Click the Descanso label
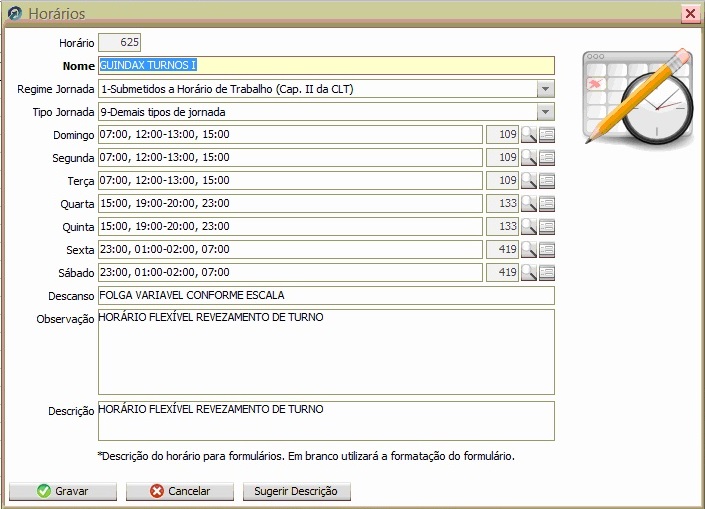Screen dimensions: 705x509 71,296
